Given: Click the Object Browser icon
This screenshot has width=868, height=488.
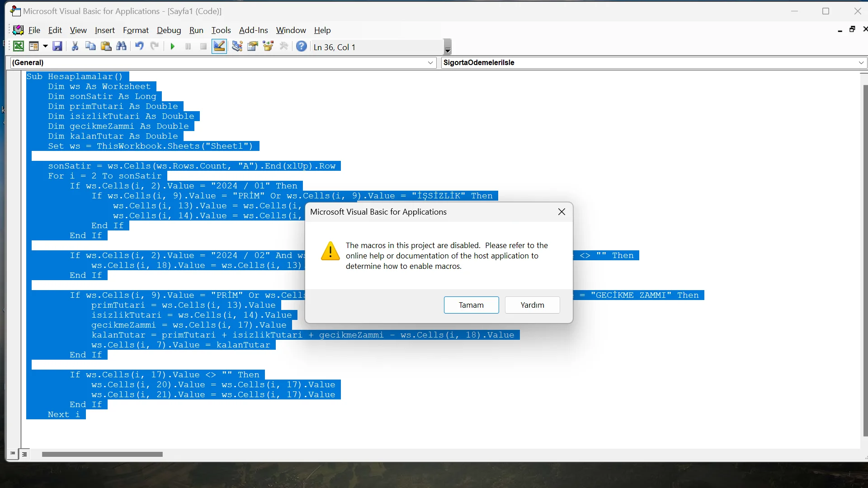Looking at the screenshot, I should [252, 47].
